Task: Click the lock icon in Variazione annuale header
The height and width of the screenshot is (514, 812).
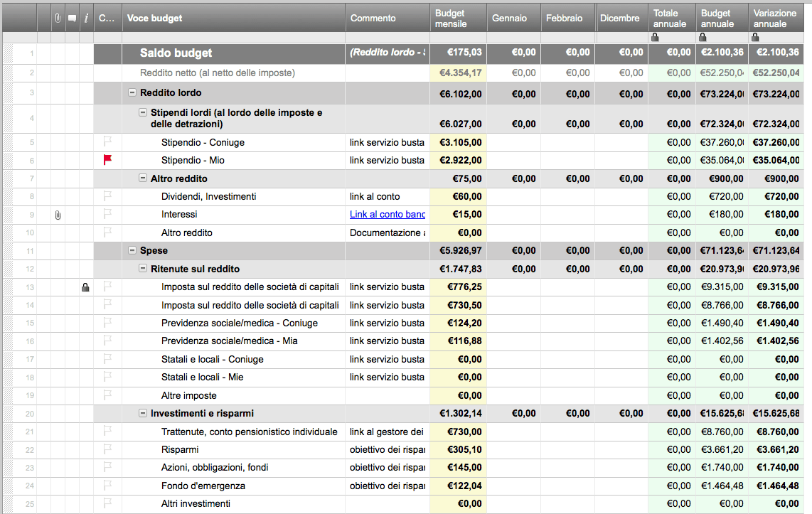Action: click(756, 36)
